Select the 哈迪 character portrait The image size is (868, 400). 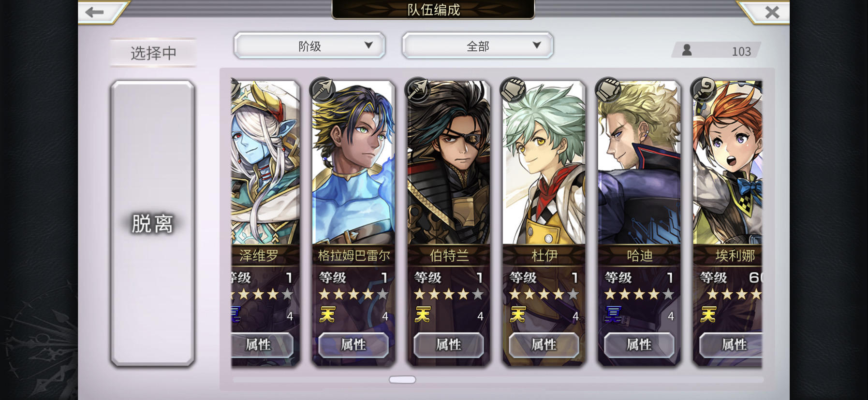[639, 163]
